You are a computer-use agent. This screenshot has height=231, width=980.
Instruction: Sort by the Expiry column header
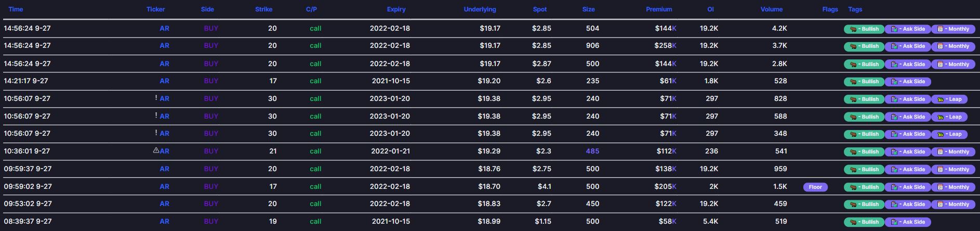[396, 9]
